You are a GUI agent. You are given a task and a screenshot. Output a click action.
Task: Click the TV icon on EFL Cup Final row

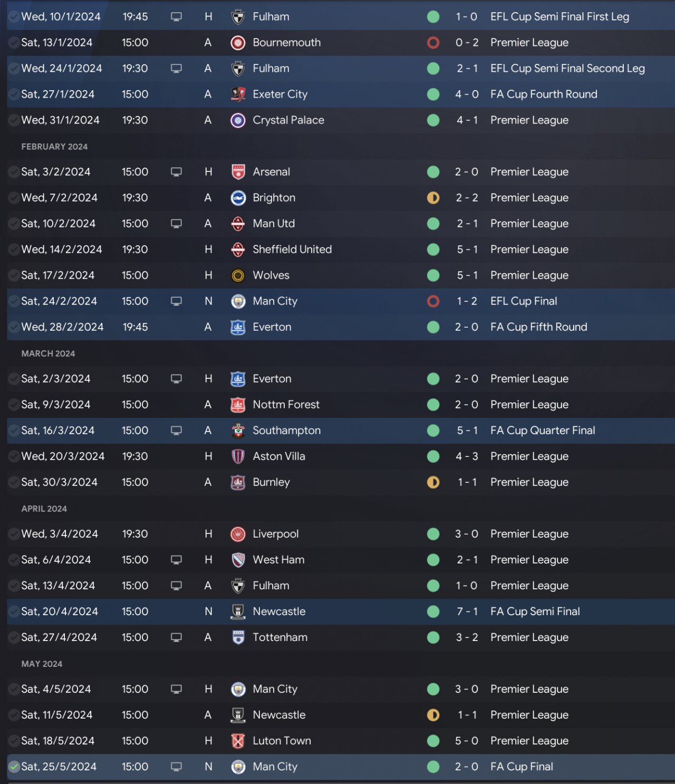(x=176, y=301)
